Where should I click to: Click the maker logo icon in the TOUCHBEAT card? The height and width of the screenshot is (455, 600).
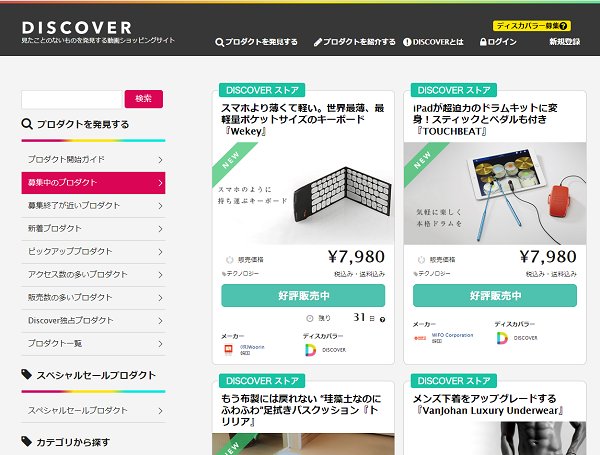click(420, 338)
